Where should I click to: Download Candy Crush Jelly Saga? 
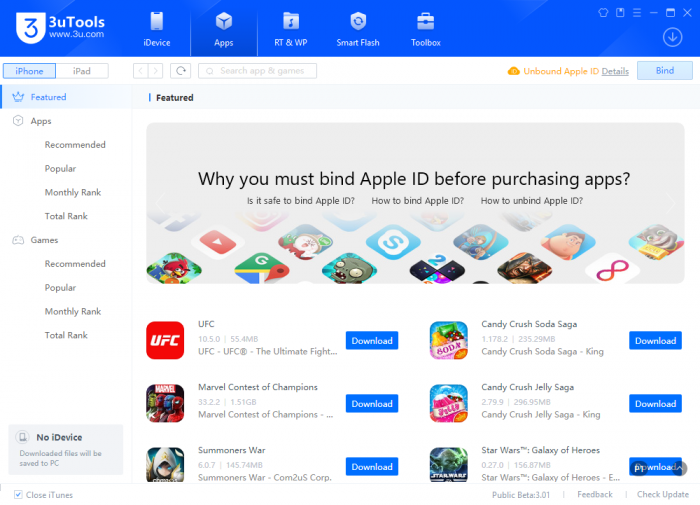[x=655, y=404]
